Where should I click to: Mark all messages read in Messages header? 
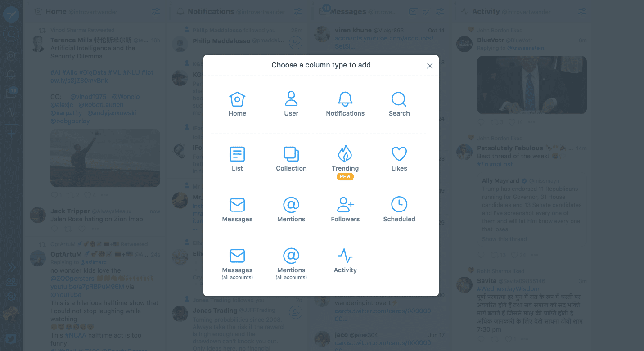(426, 12)
